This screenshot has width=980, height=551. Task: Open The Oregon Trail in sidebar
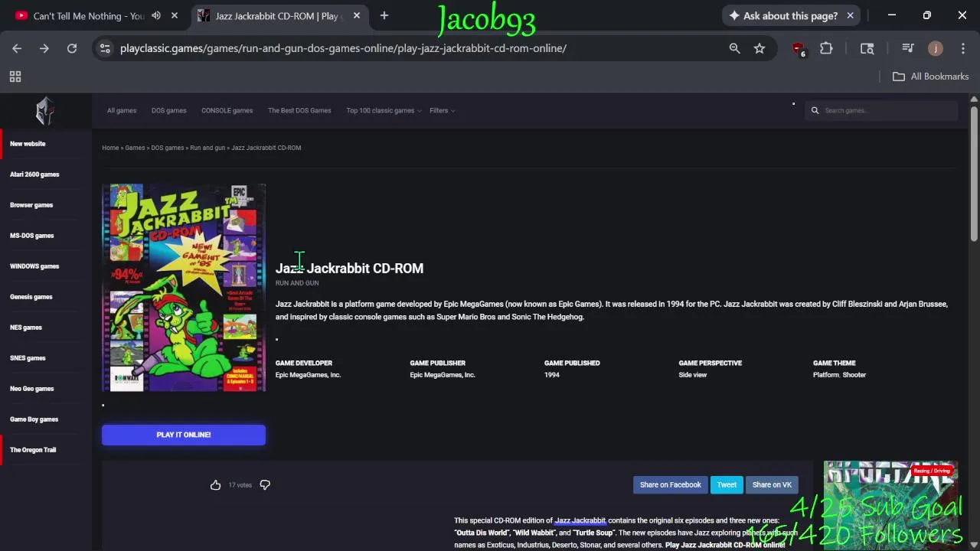33,450
